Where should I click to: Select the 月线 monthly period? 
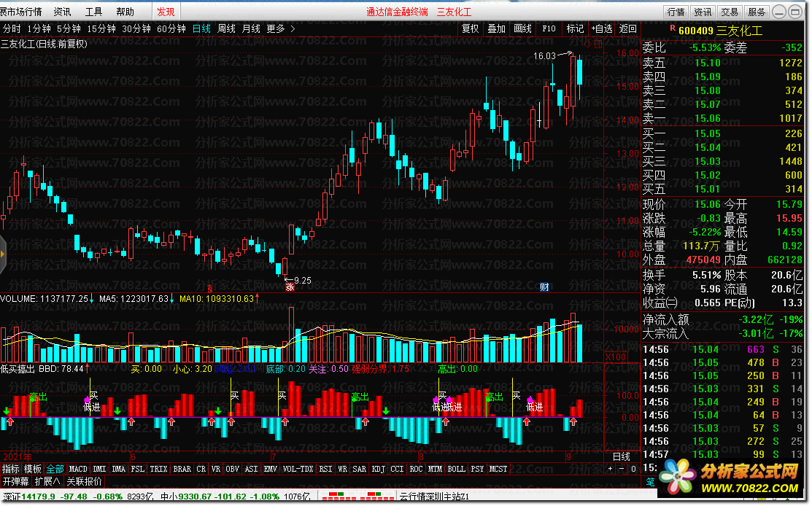tap(251, 29)
